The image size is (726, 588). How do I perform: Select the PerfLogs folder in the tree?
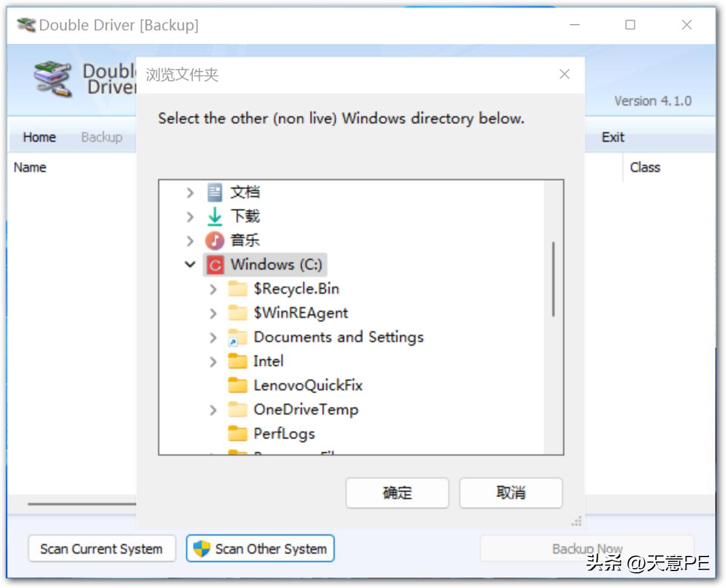coord(283,433)
